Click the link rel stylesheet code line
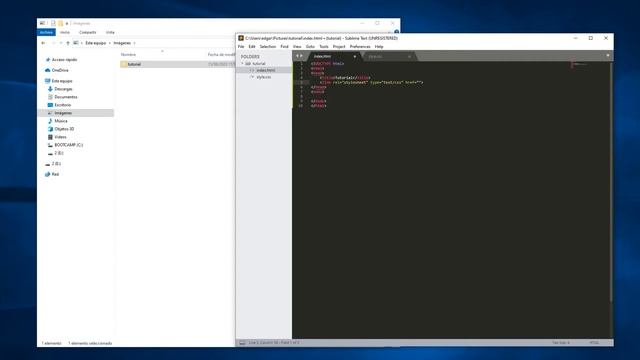The height and width of the screenshot is (360, 640). [371, 82]
